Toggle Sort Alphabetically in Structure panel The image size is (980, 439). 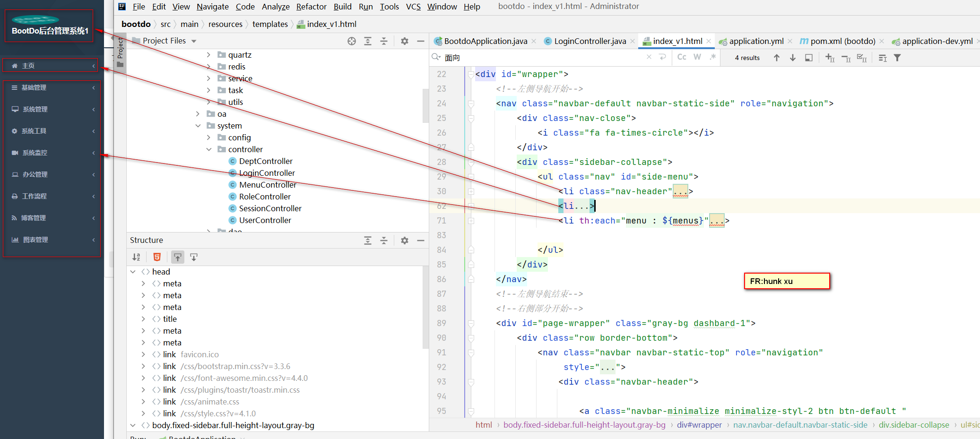136,257
